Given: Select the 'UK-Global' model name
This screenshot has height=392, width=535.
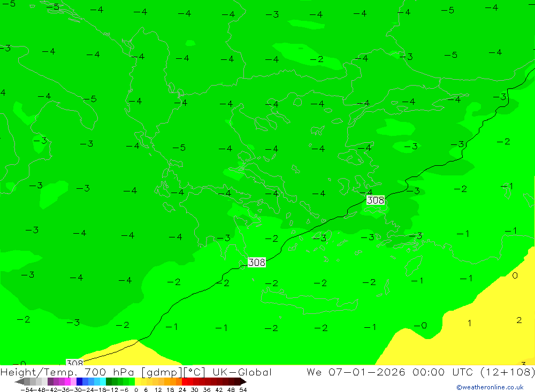Looking at the screenshot, I should (x=242, y=372).
